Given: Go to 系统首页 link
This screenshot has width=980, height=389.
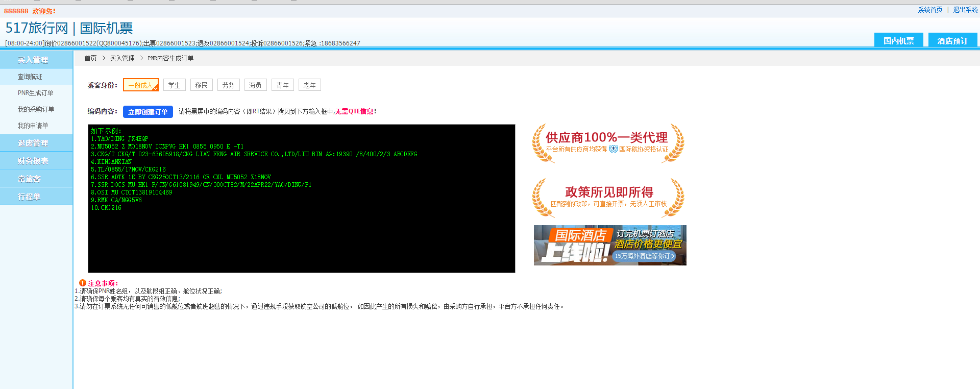Looking at the screenshot, I should click(930, 10).
